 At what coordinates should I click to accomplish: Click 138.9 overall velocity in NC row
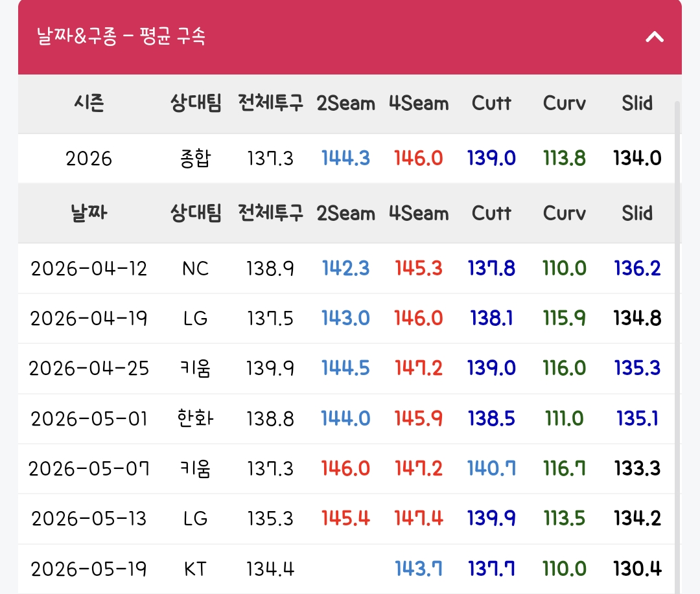pyautogui.click(x=270, y=269)
